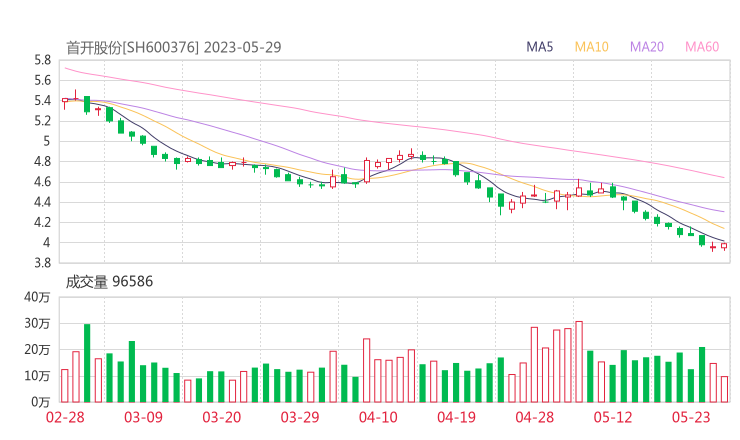740x440 pixels.
Task: Click the 成交量 96586 volume label
Action: [x=109, y=281]
